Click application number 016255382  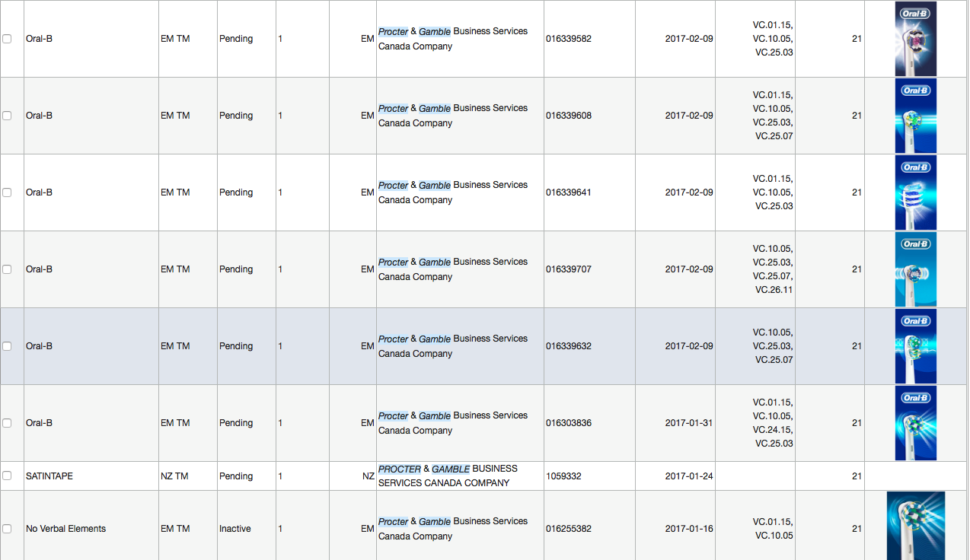click(569, 529)
